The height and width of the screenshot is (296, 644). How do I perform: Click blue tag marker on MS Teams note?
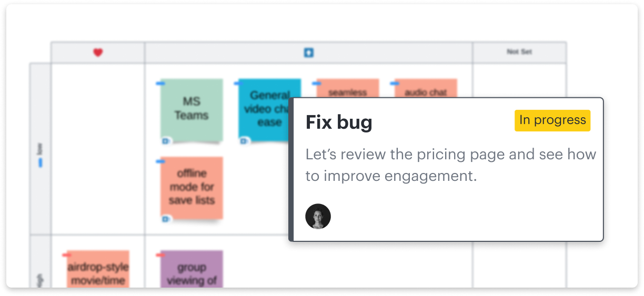(x=160, y=84)
